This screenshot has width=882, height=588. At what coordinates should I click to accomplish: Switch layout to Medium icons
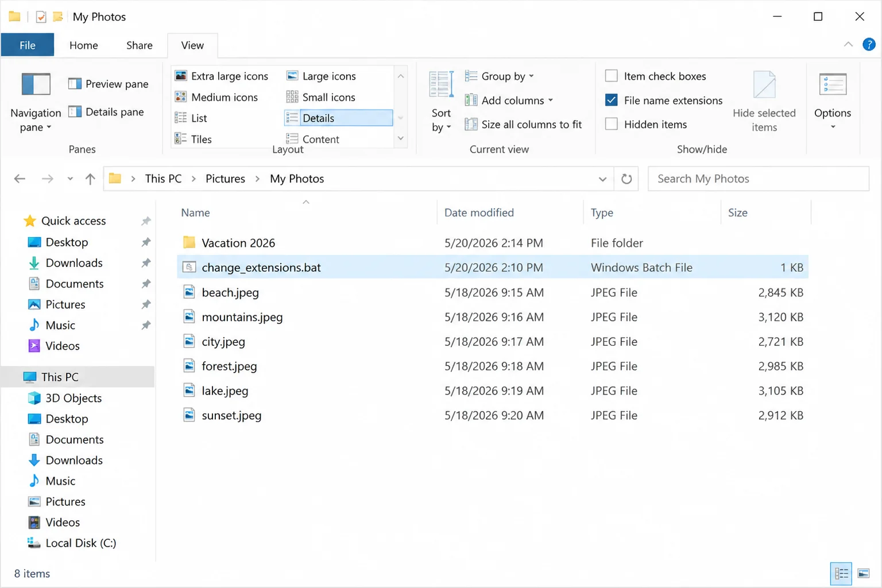[x=216, y=97]
